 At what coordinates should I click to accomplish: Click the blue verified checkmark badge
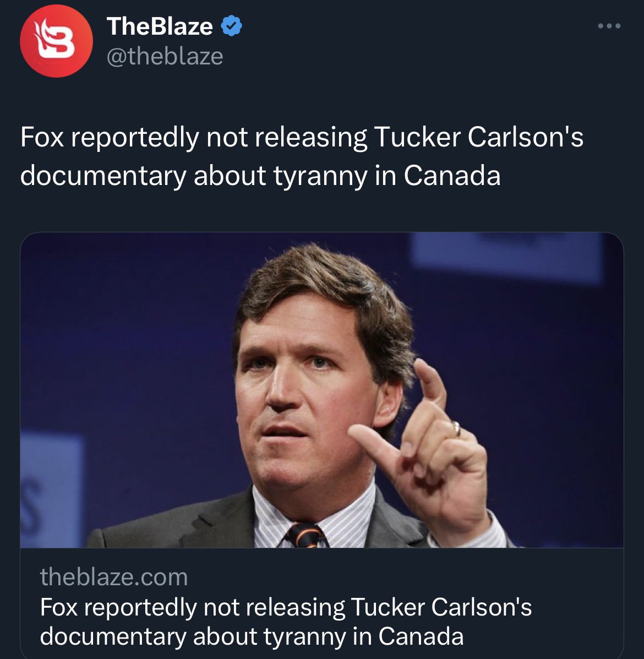tap(231, 26)
